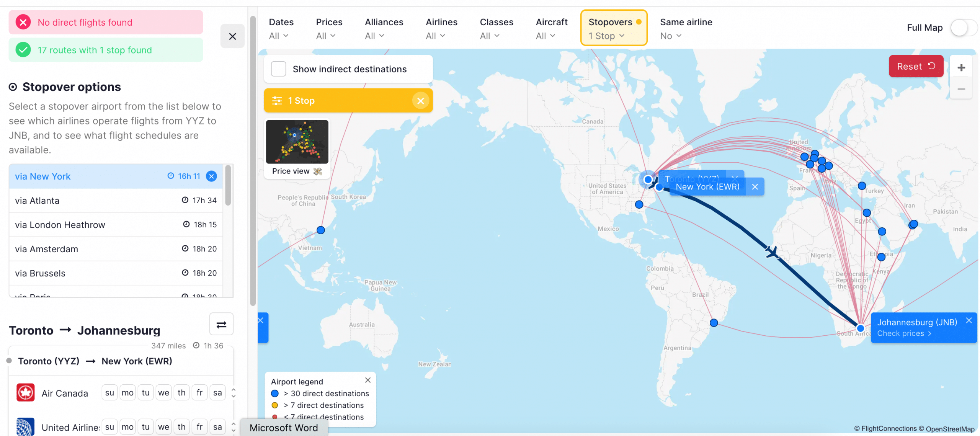Remove the via New York stopover selection
Screen dimensions: 980x436
[x=211, y=176]
